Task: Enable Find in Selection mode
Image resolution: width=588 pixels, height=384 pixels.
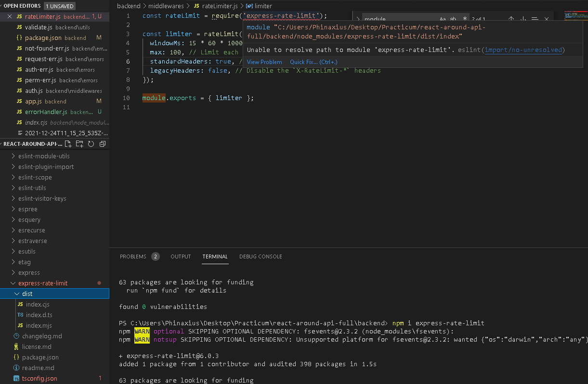Action: [535, 18]
